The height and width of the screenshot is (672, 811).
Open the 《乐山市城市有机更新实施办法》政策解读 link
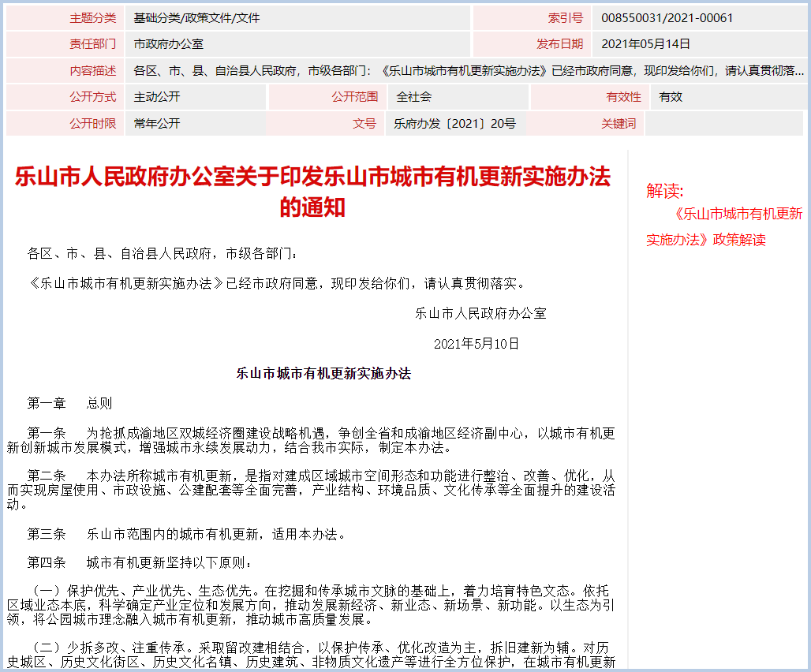click(x=724, y=226)
